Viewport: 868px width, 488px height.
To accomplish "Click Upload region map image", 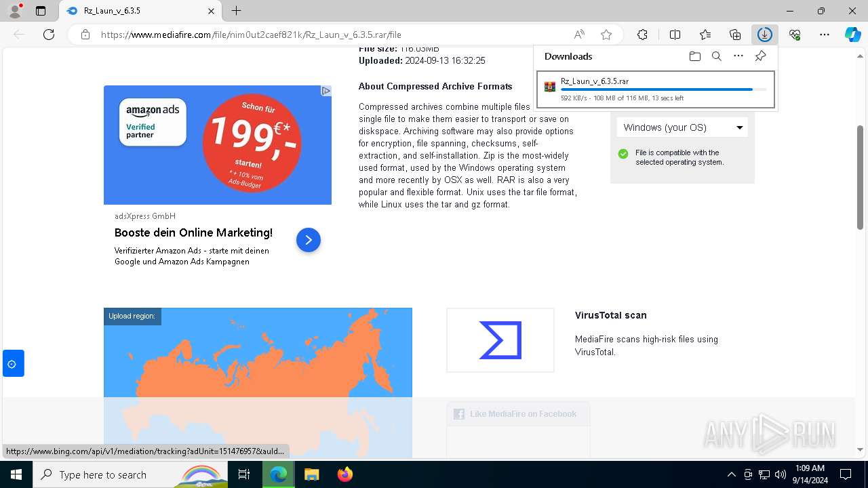I will pyautogui.click(x=258, y=383).
